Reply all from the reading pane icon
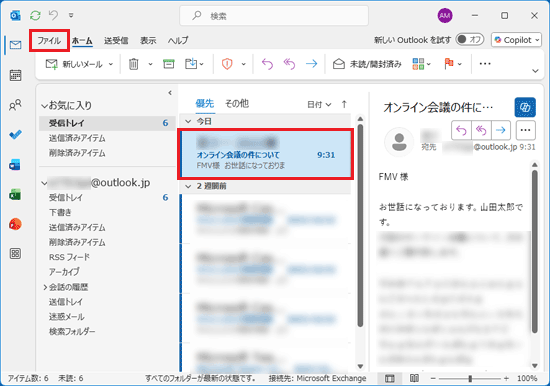This screenshot has height=386, width=550. [481, 131]
